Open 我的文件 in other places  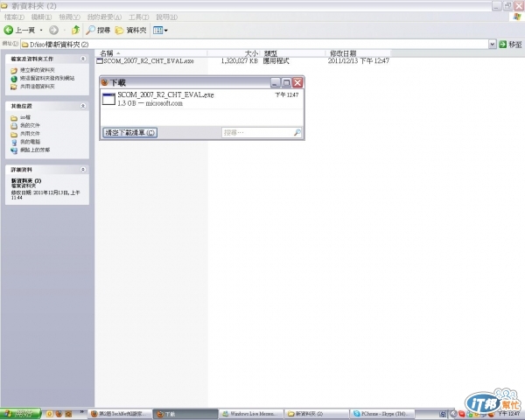[x=30, y=125]
